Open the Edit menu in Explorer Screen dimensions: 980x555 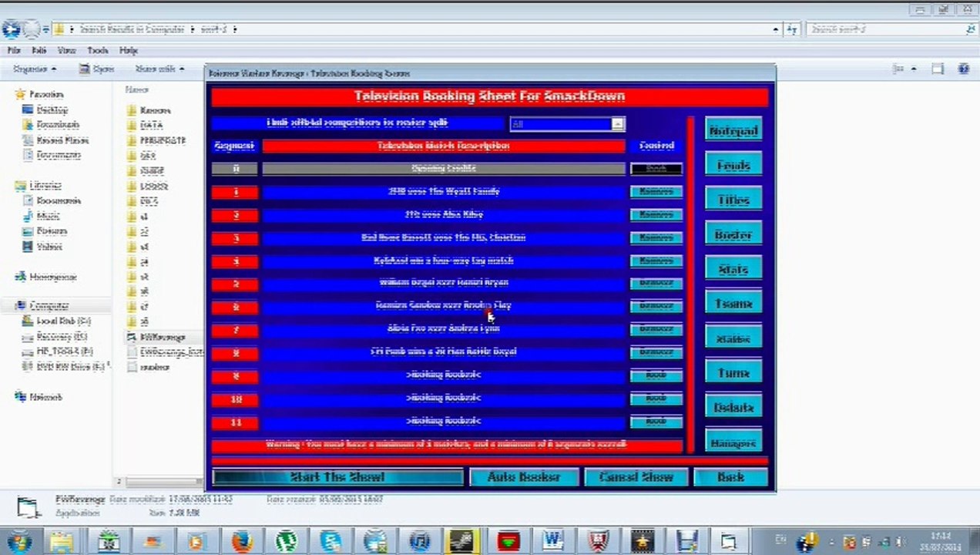39,50
